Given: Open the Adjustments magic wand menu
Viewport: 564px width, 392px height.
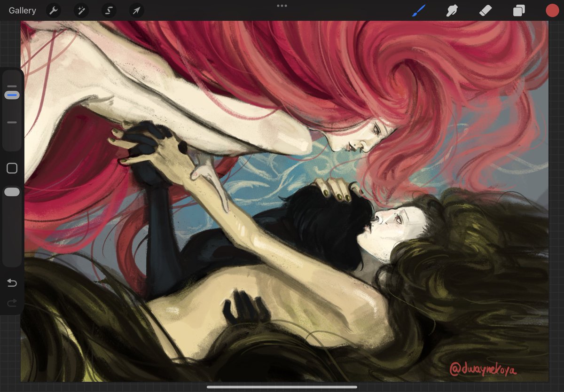Looking at the screenshot, I should [81, 10].
